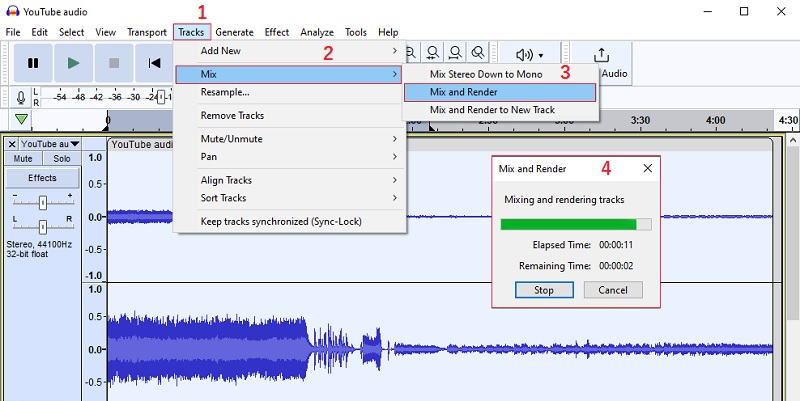
Task: Click the zoom toggle magnifier icon
Action: click(x=478, y=52)
